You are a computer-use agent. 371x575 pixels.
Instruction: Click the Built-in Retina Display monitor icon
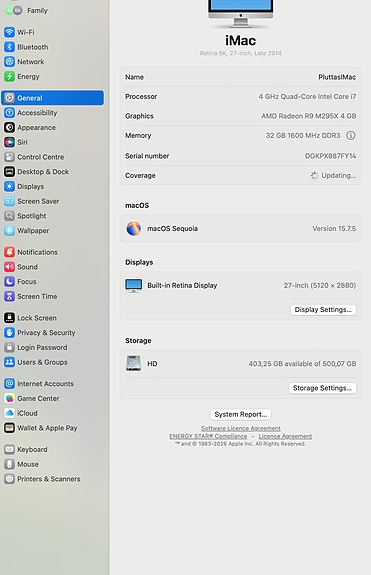pos(133,285)
